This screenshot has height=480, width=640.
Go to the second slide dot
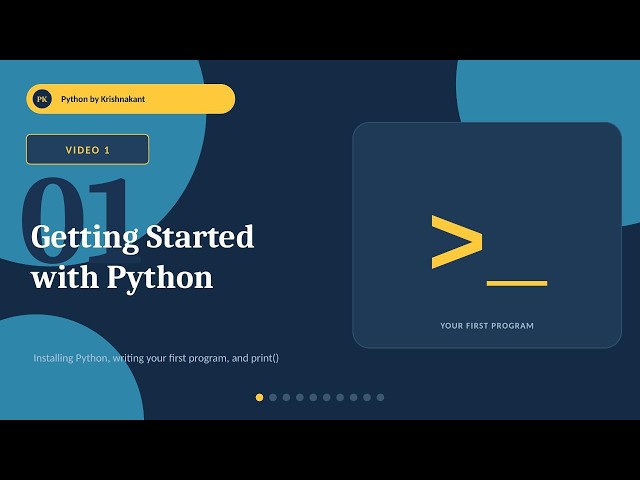(273, 397)
